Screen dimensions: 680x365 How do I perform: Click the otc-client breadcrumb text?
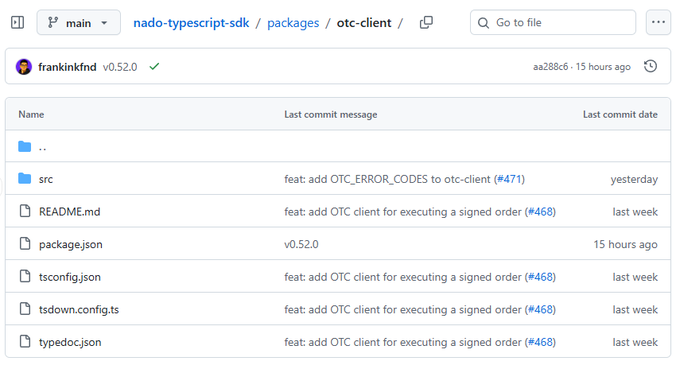[364, 23]
